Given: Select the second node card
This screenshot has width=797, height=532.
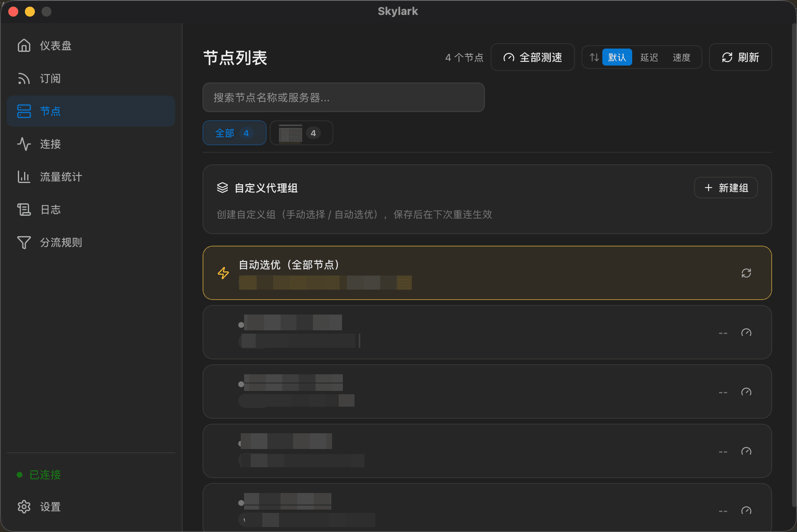Looking at the screenshot, I should pos(487,392).
